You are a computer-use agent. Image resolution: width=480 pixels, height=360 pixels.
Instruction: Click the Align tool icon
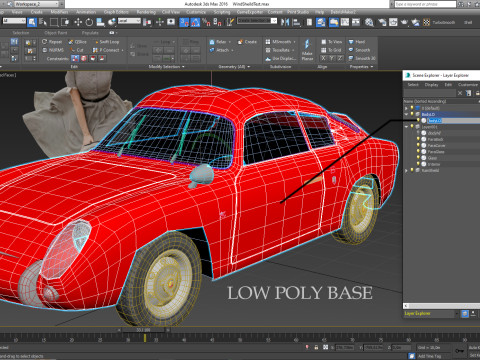tap(296, 22)
